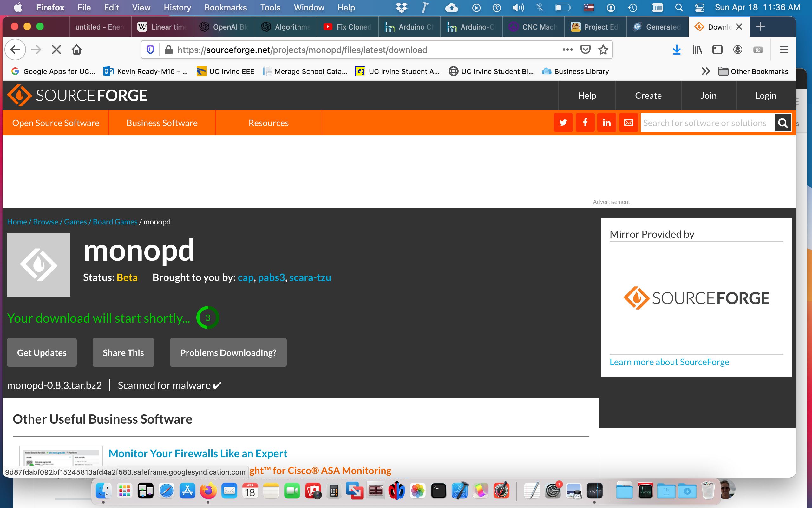Image resolution: width=812 pixels, height=508 pixels.
Task: Click Problems Downloading? button
Action: [x=228, y=352]
